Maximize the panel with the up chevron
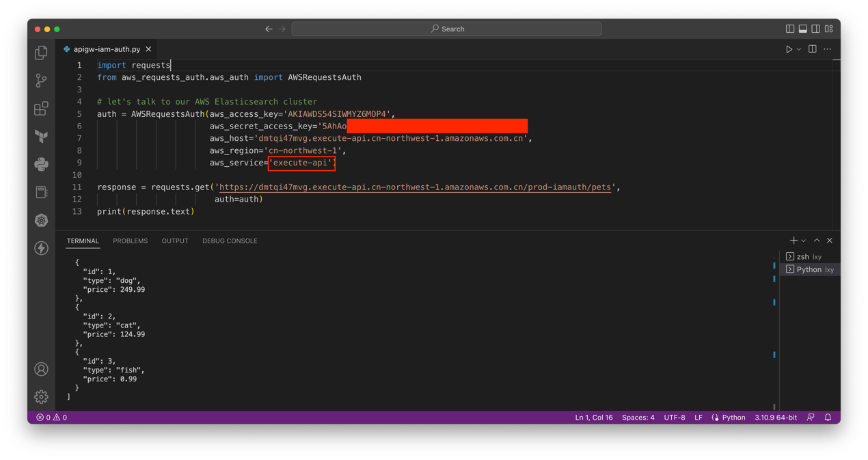 [x=817, y=241]
